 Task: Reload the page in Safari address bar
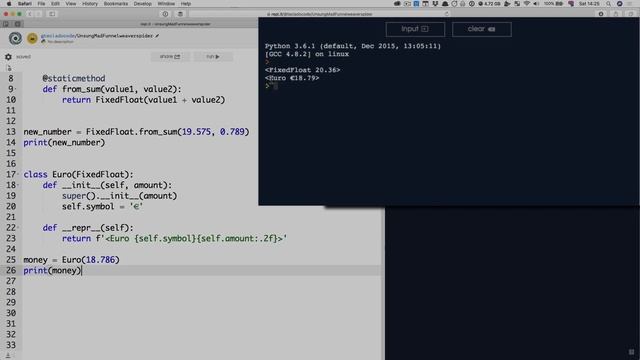(447, 14)
